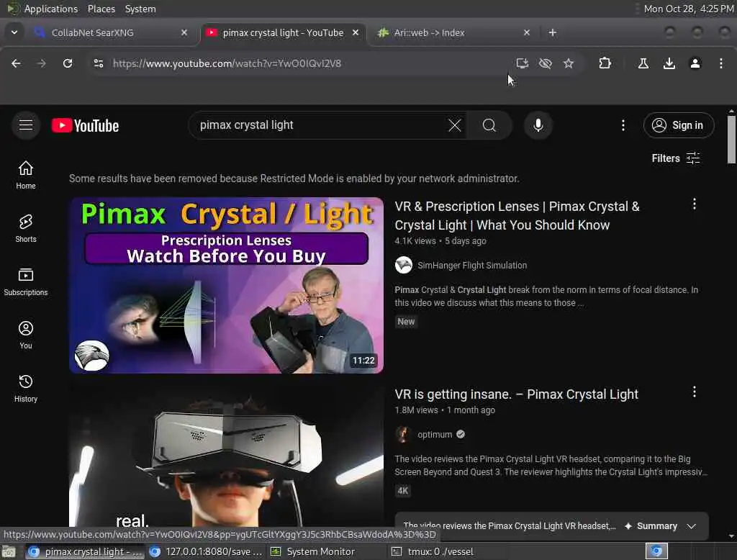Open the tab search dropdown arrow
This screenshot has width=737, height=560.
click(14, 32)
